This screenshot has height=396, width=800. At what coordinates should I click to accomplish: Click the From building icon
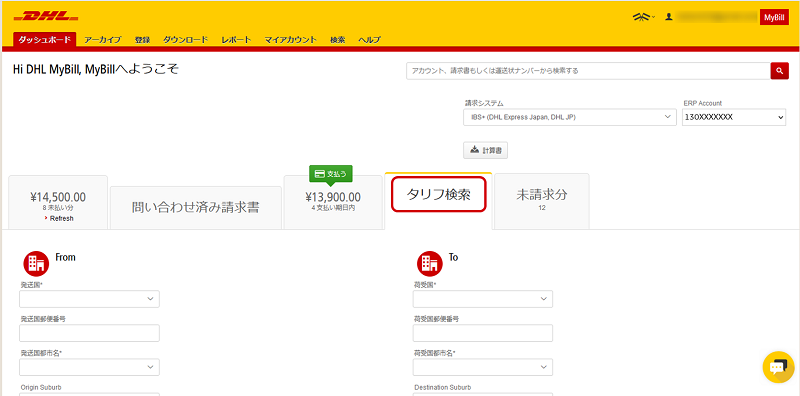pos(36,263)
